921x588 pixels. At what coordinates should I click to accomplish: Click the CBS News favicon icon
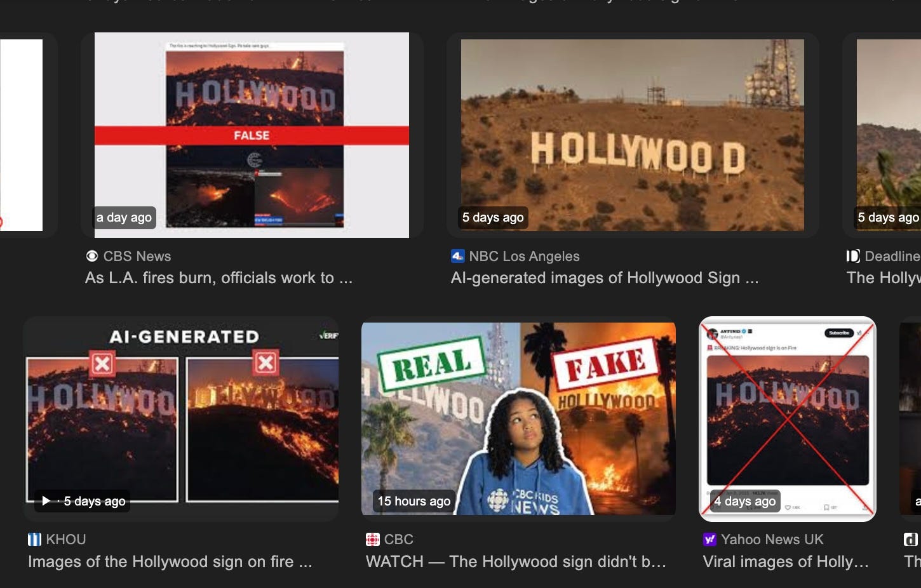92,256
